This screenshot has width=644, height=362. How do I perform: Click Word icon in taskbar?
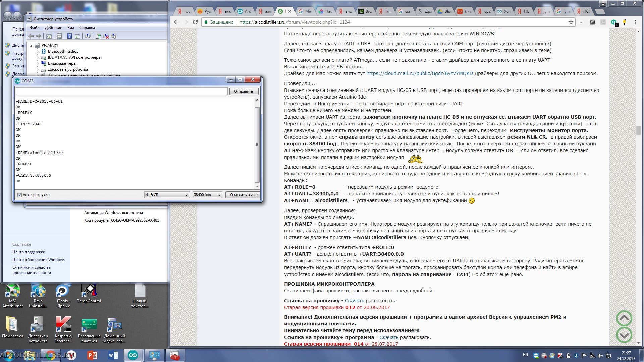[x=113, y=355]
